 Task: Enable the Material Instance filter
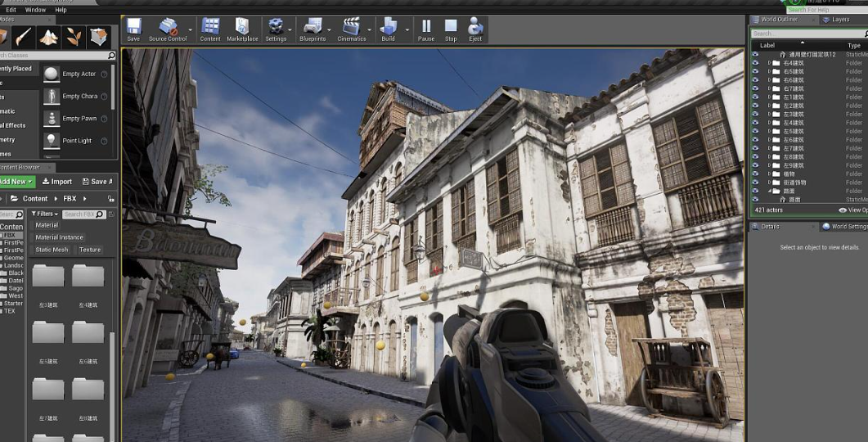(59, 237)
